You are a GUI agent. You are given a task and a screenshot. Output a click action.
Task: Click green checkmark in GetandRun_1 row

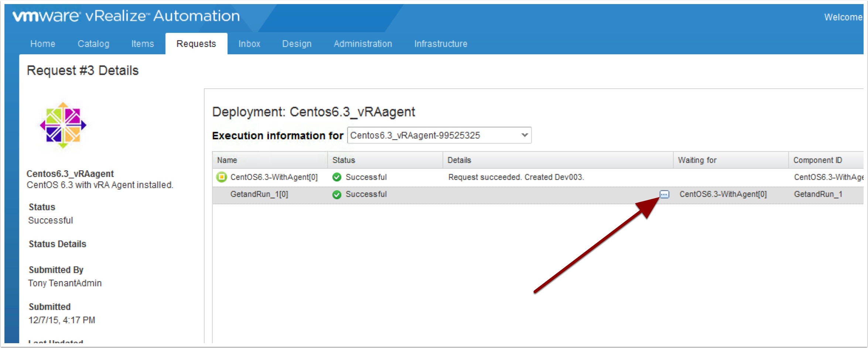pos(336,194)
